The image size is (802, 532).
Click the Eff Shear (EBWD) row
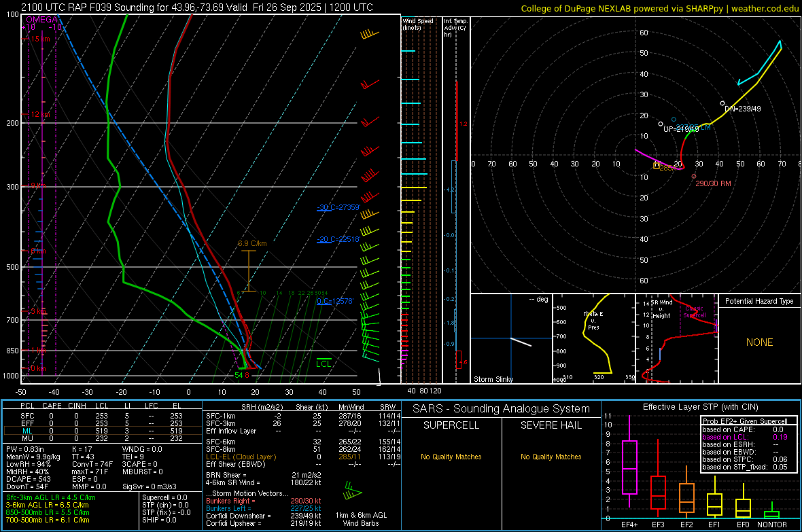(x=303, y=464)
